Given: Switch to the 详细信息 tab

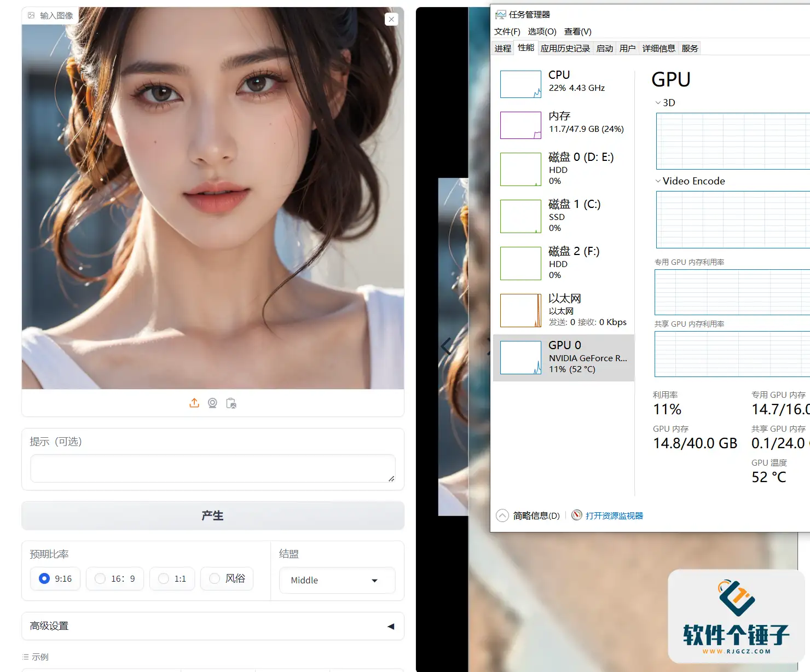Looking at the screenshot, I should pyautogui.click(x=659, y=48).
